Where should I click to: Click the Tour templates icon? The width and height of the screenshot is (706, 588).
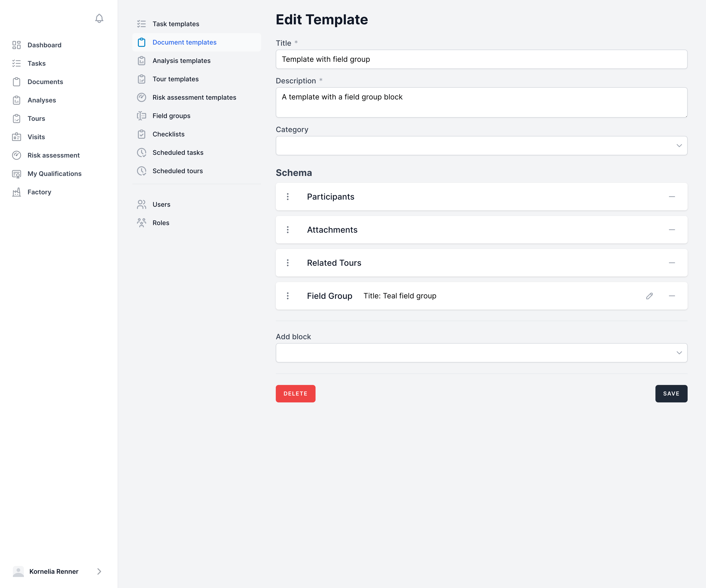click(142, 79)
